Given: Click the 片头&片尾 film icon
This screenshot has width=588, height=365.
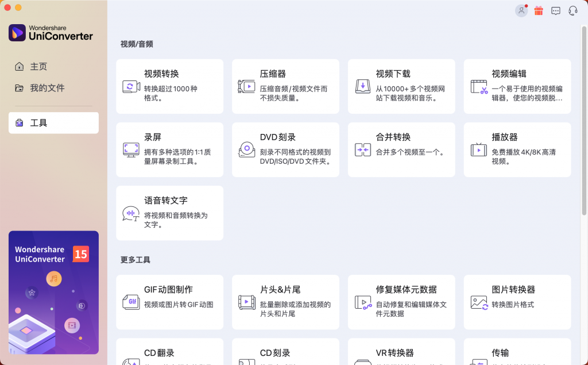Looking at the screenshot, I should tap(246, 302).
